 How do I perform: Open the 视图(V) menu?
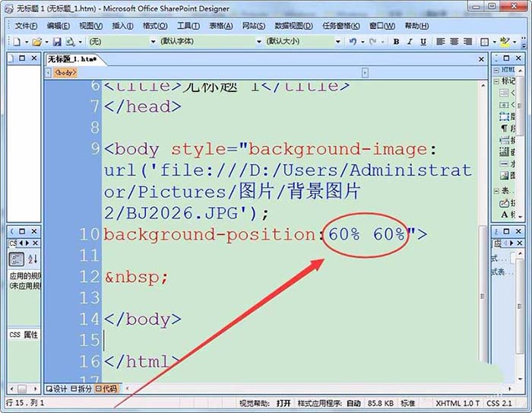[91, 26]
